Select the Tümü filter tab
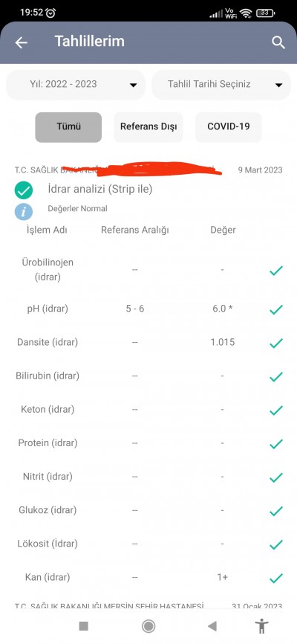 [68, 127]
